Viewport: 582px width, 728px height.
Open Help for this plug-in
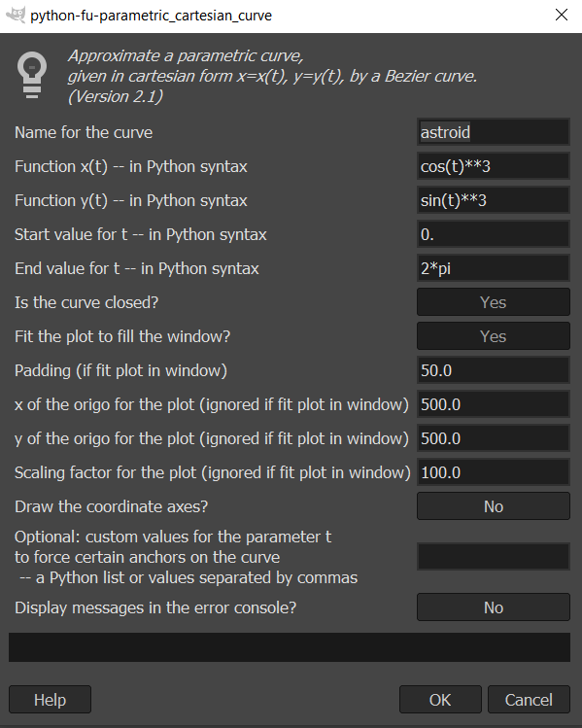click(50, 699)
